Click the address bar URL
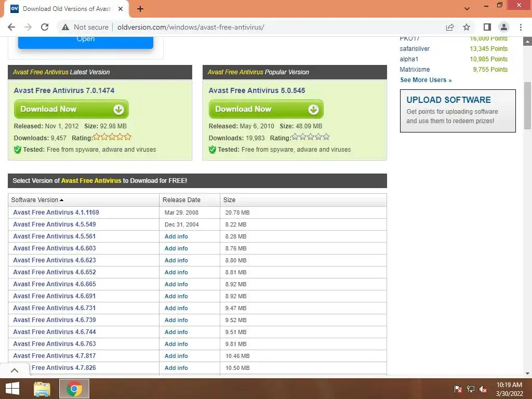 191,27
